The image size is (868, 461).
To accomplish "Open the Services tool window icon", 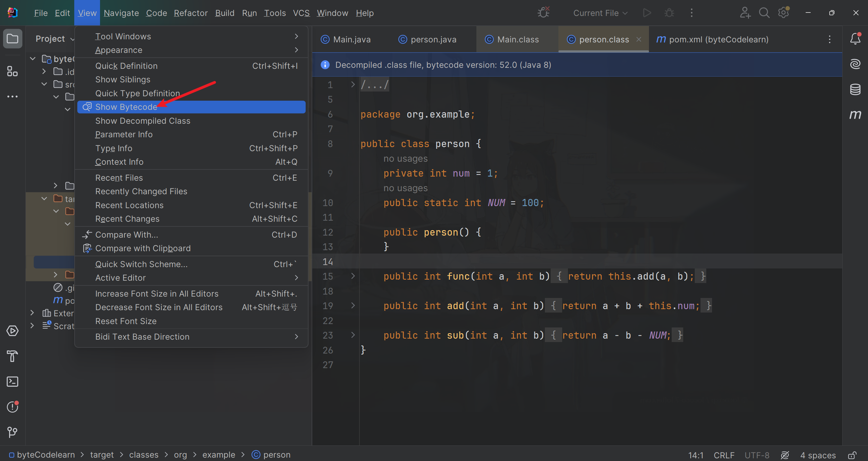I will click(x=13, y=331).
